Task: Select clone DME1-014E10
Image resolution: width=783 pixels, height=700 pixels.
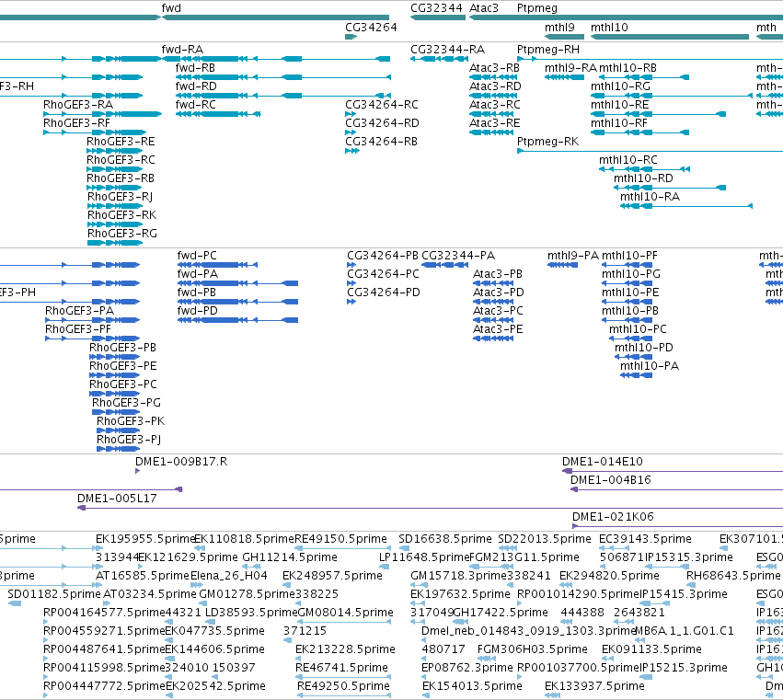Action: point(603,462)
